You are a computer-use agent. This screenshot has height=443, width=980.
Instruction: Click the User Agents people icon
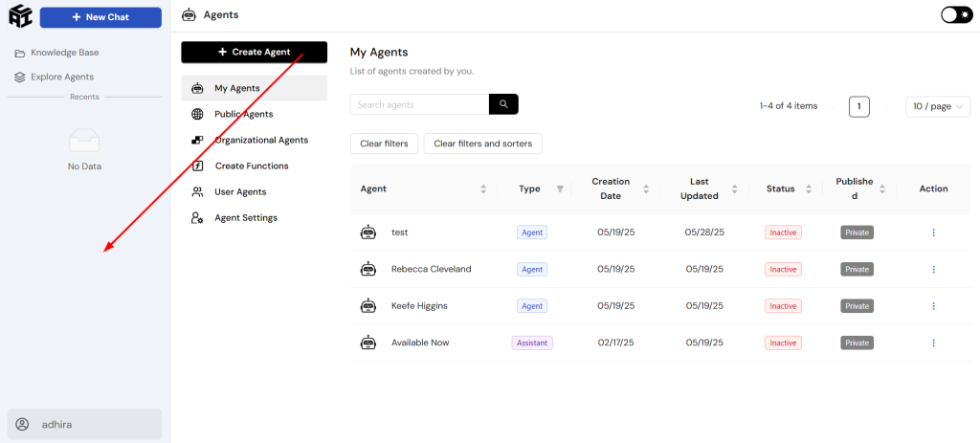[x=197, y=191]
